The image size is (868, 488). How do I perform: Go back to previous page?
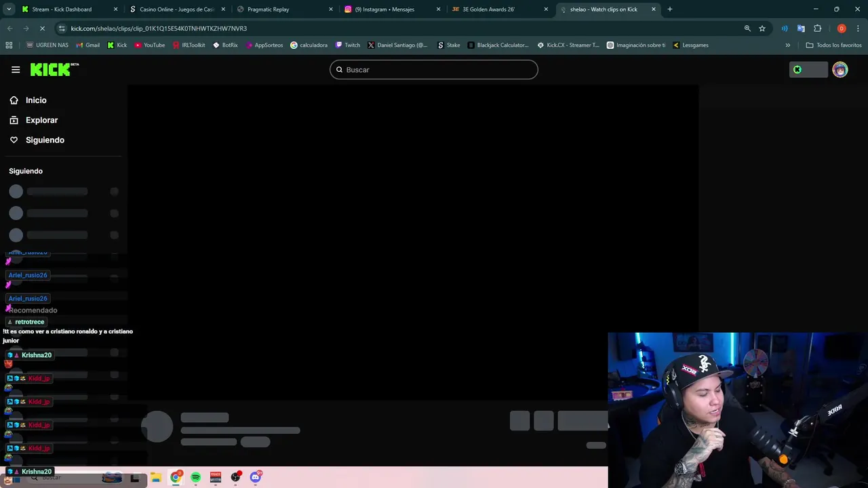pos(9,28)
